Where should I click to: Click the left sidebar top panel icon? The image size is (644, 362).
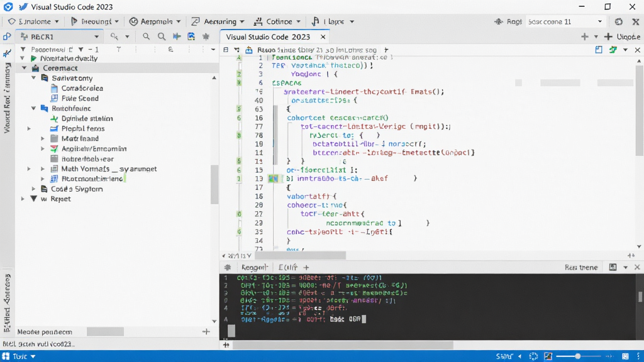7,36
